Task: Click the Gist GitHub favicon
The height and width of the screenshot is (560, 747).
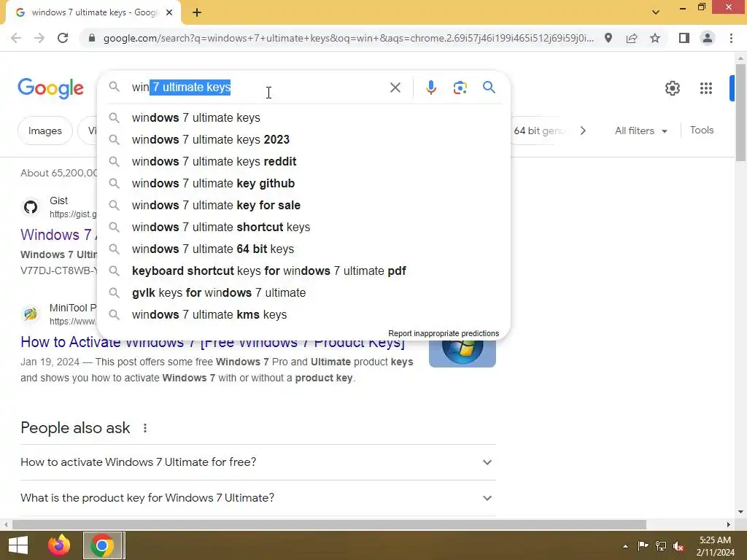Action: click(x=31, y=207)
